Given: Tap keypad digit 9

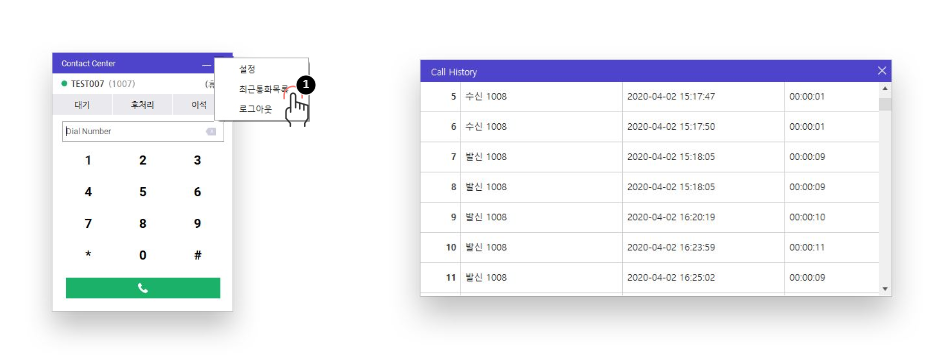Looking at the screenshot, I should [197, 224].
